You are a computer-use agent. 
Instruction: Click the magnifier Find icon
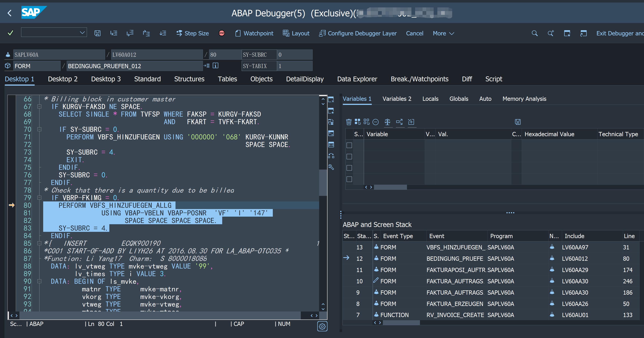(x=534, y=33)
